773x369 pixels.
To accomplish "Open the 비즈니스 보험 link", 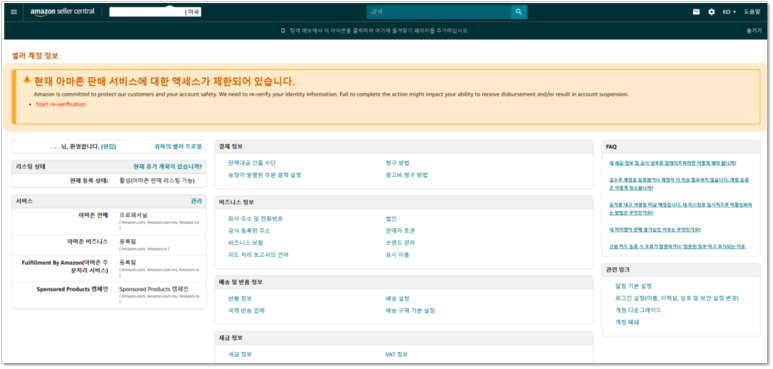I will [246, 243].
